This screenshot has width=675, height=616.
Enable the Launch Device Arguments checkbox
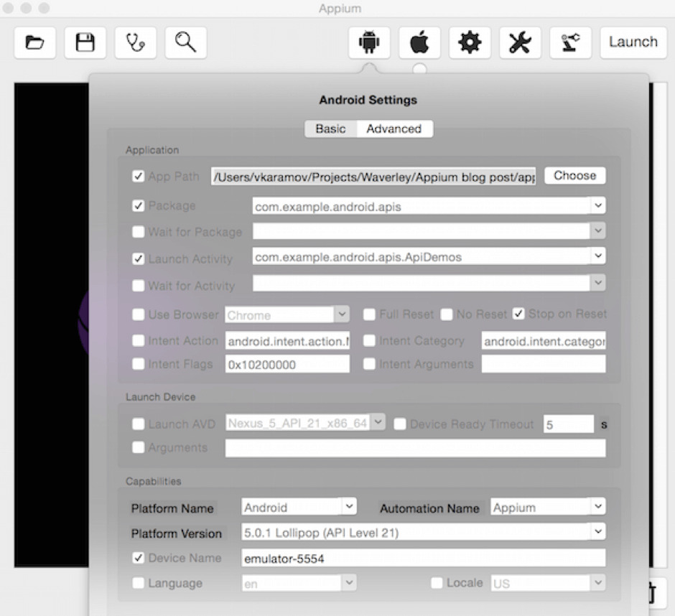point(138,448)
